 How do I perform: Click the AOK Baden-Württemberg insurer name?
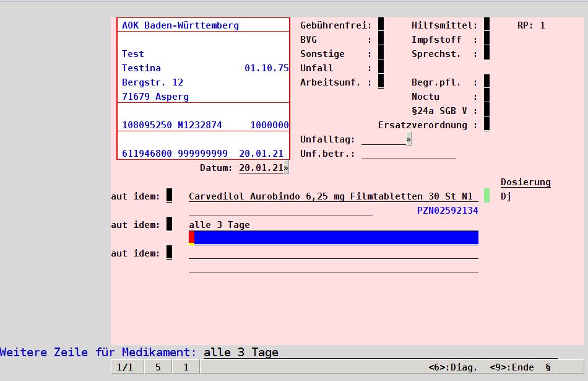[x=180, y=25]
